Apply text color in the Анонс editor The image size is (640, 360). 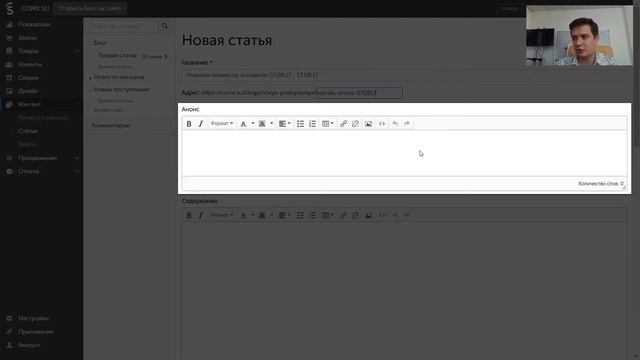tap(244, 124)
